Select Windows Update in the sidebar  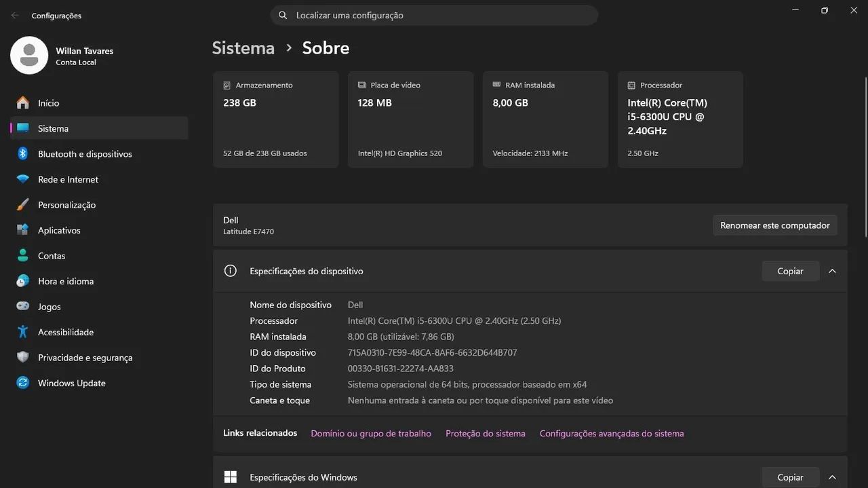click(x=99, y=383)
